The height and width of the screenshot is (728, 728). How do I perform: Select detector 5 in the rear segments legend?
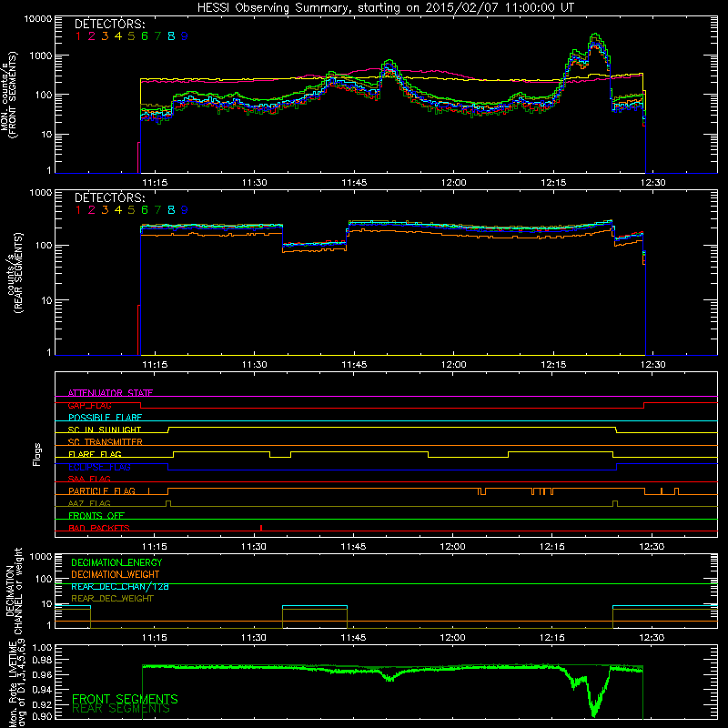tap(131, 210)
